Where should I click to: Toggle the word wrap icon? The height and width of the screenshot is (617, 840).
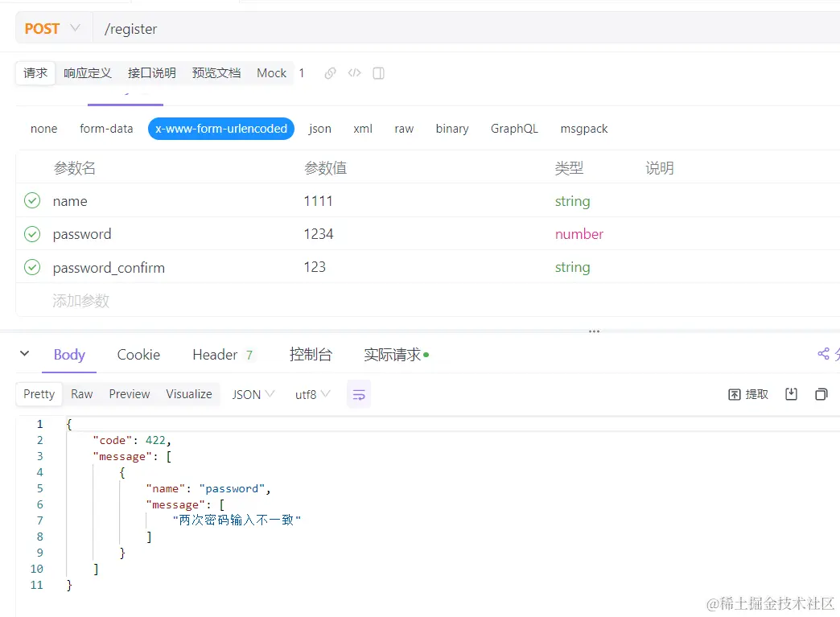tap(359, 395)
